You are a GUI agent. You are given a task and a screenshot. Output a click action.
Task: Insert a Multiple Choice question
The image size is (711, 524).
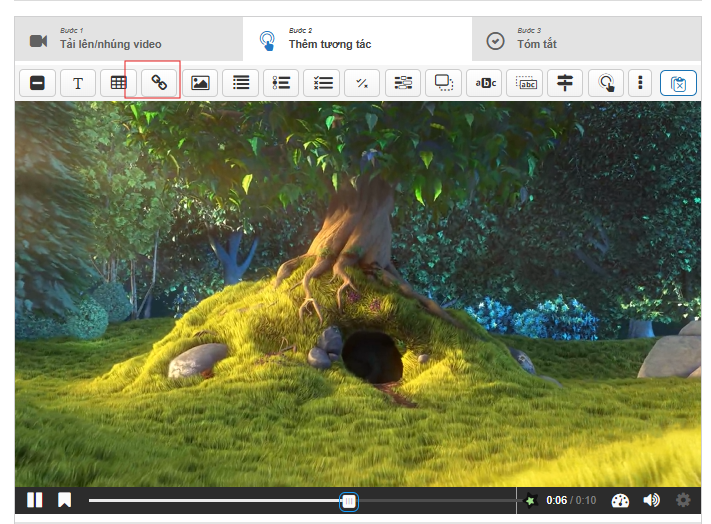coord(322,83)
